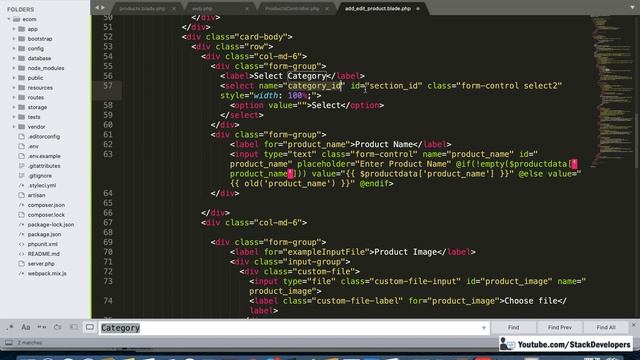Toggle case sensitive search (Aa)

pos(26,327)
